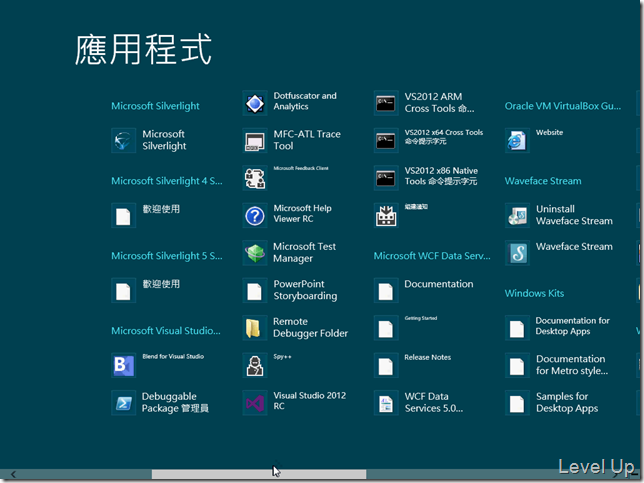Open Debuggable Package manager icon

pyautogui.click(x=123, y=403)
